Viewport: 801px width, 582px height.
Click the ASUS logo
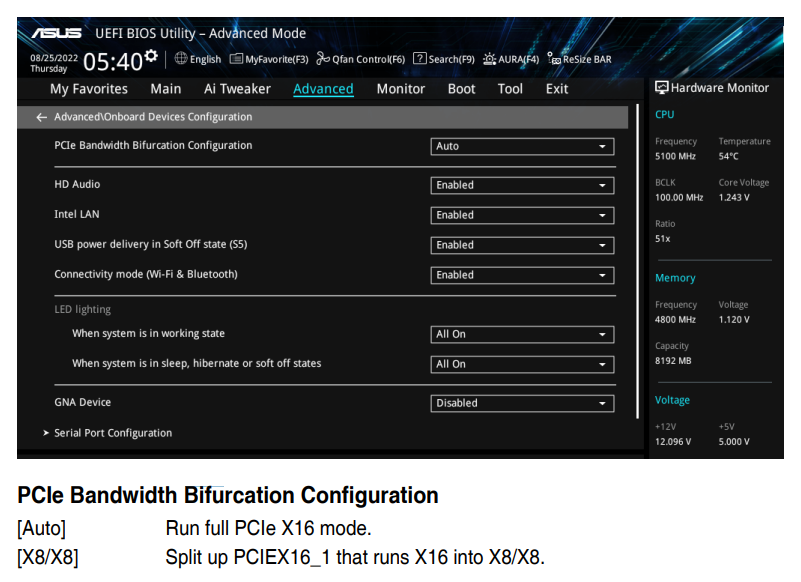tap(56, 33)
